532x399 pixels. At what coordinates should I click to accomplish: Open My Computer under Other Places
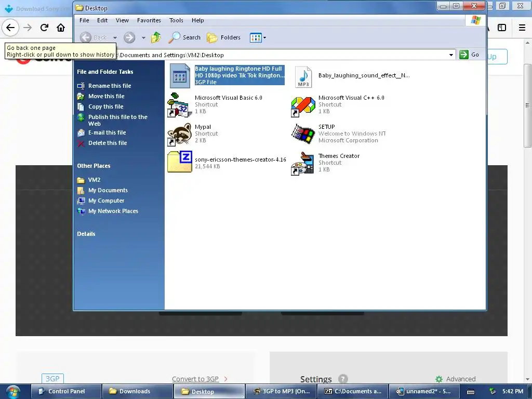click(x=106, y=201)
